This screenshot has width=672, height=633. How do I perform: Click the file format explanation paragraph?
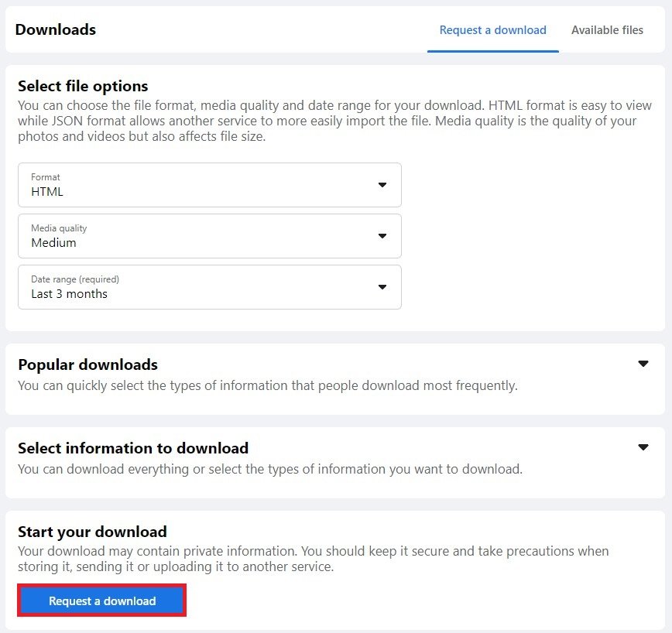tap(327, 121)
